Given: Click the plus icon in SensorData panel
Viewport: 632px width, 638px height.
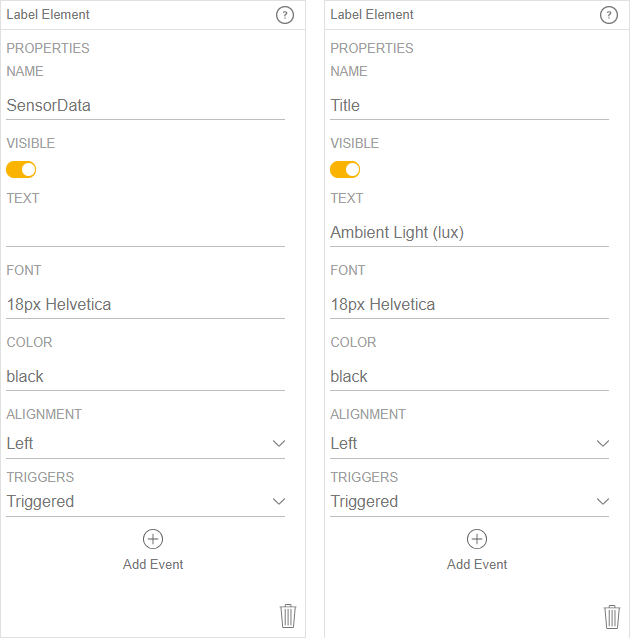Looking at the screenshot, I should tap(153, 539).
